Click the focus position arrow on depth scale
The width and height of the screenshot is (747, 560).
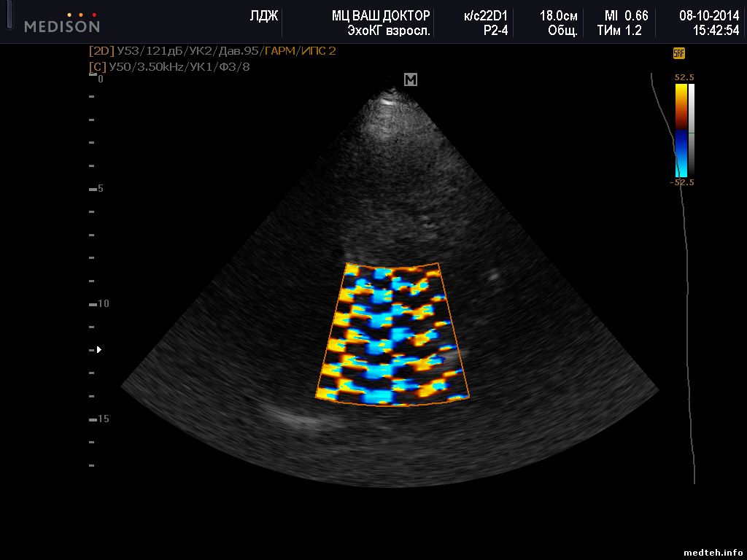tap(99, 350)
